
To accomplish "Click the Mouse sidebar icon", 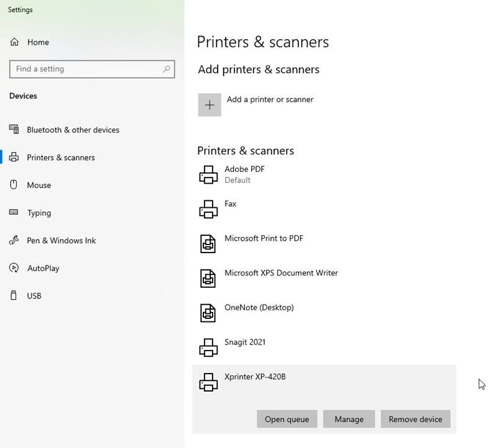I will pyautogui.click(x=14, y=184).
